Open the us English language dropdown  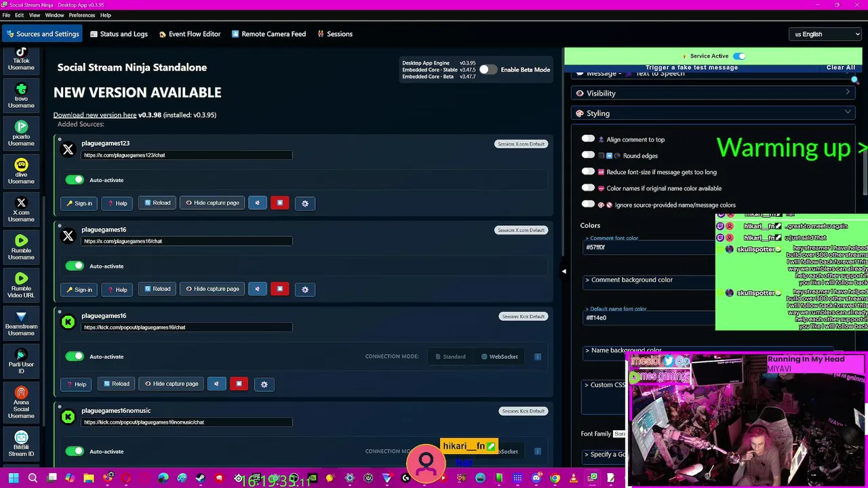[x=825, y=34]
